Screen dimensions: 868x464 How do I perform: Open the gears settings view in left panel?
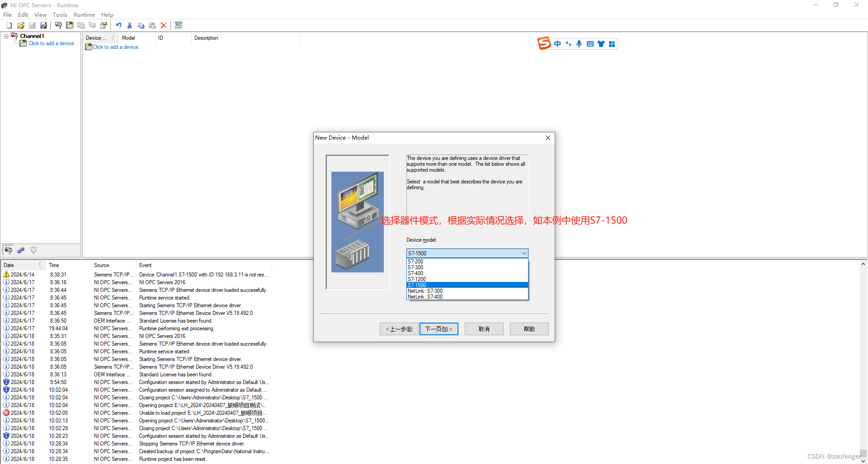(21, 250)
